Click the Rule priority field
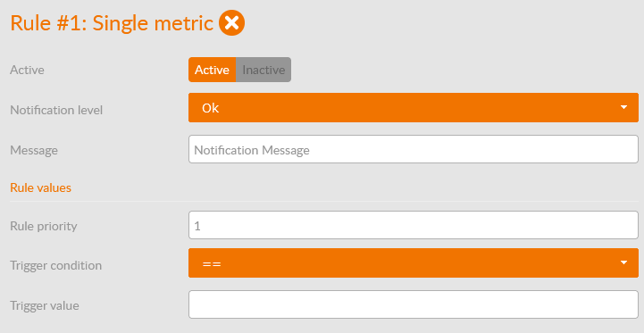 414,225
